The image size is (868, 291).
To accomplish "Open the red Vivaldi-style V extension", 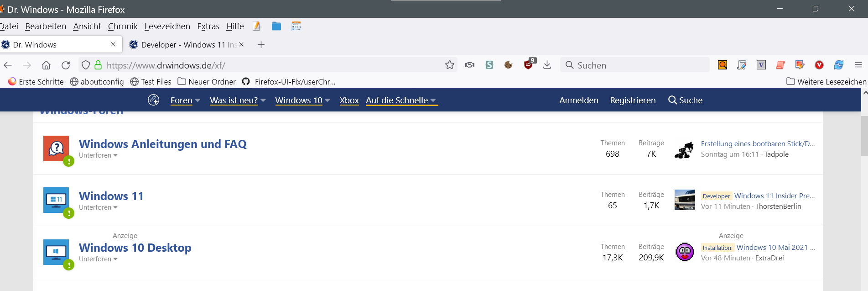I will click(819, 65).
